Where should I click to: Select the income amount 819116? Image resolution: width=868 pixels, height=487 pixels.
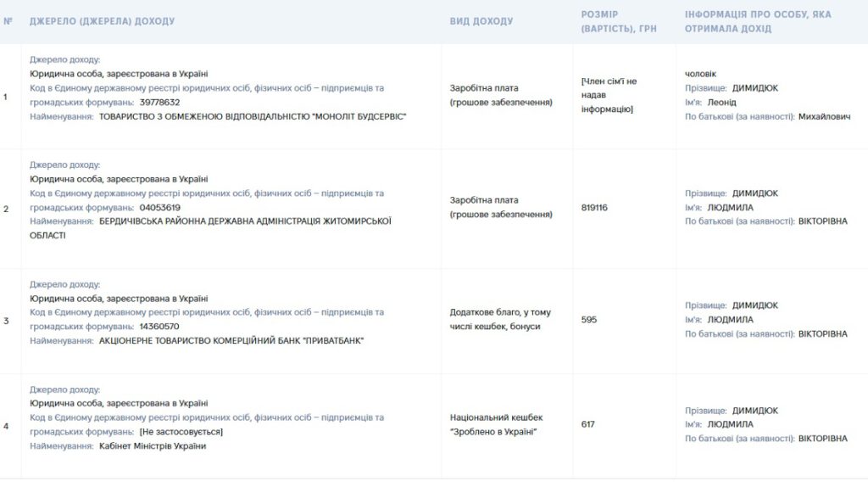point(594,207)
